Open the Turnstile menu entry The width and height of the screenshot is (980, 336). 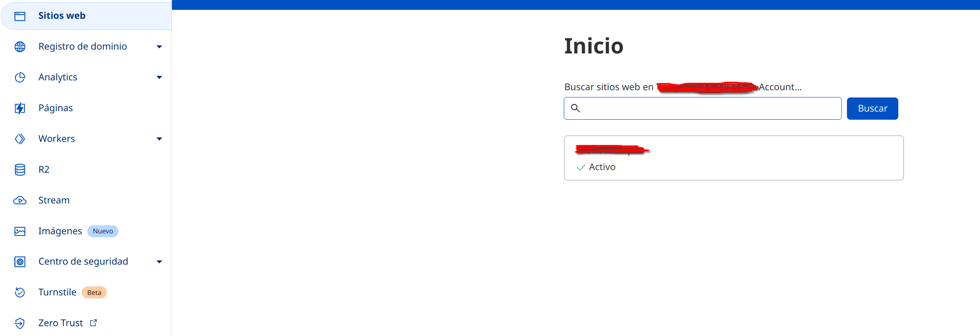pyautogui.click(x=57, y=292)
